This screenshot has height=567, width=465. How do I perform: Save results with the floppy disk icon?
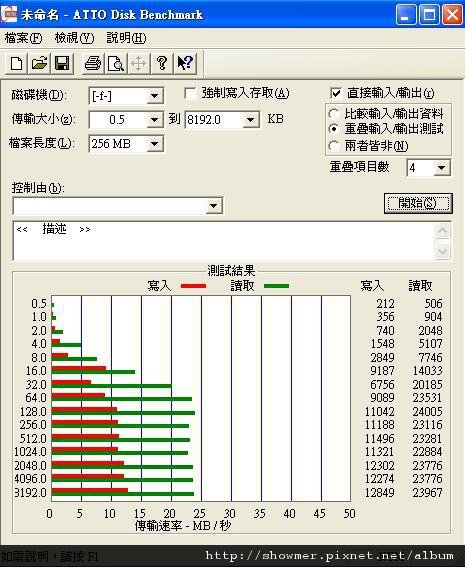coord(62,64)
